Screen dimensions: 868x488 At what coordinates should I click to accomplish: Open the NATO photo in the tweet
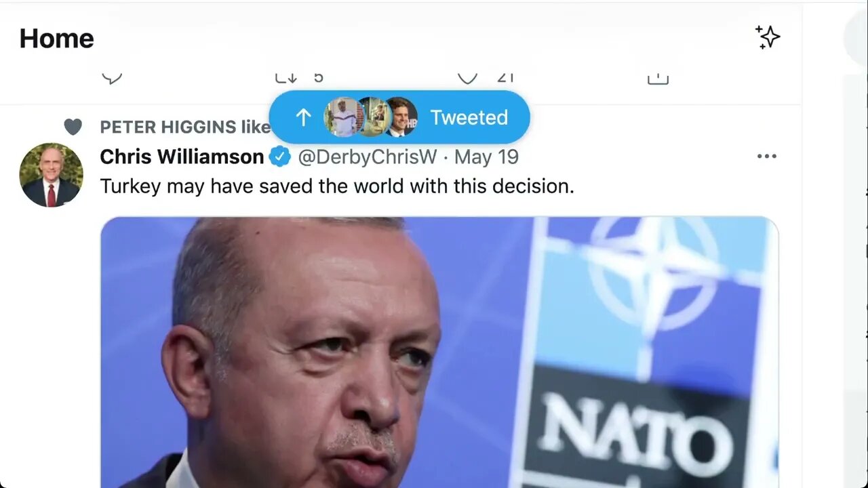(439, 352)
